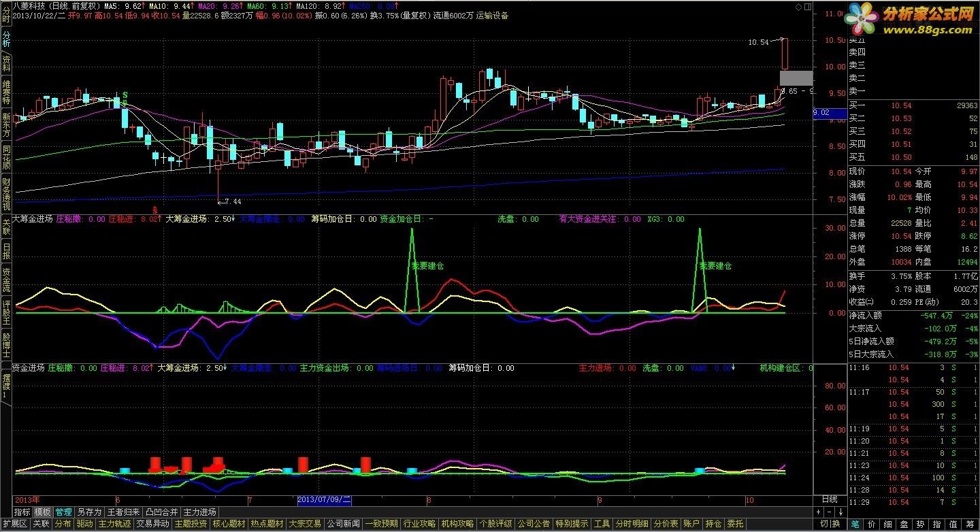The width and height of the screenshot is (980, 532).
Task: Open the 热点题材 bottom tab
Action: [267, 524]
